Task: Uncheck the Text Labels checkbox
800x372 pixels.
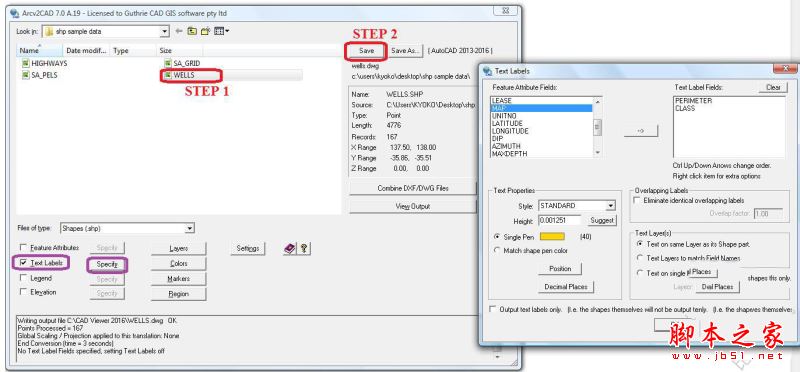Action: click(23, 263)
